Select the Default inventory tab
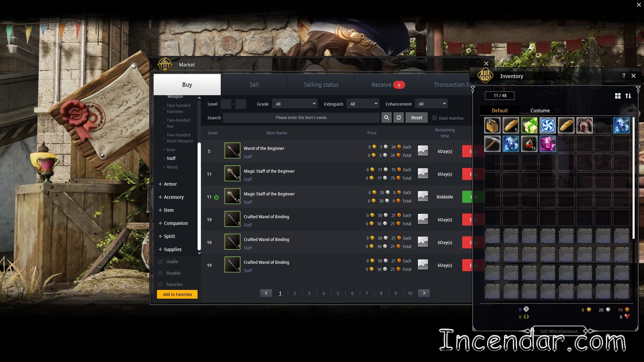This screenshot has width=644, height=362. point(500,111)
